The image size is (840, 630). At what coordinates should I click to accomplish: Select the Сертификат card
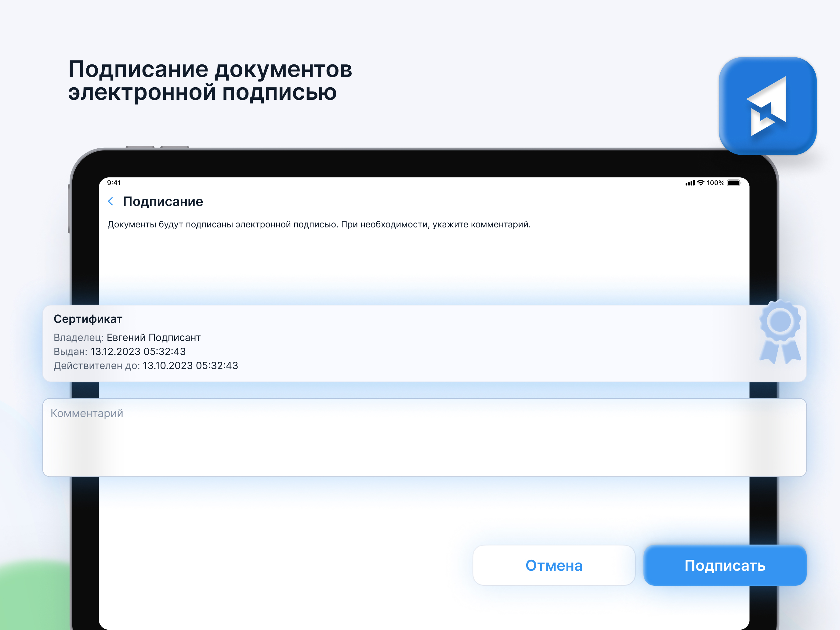(x=424, y=343)
